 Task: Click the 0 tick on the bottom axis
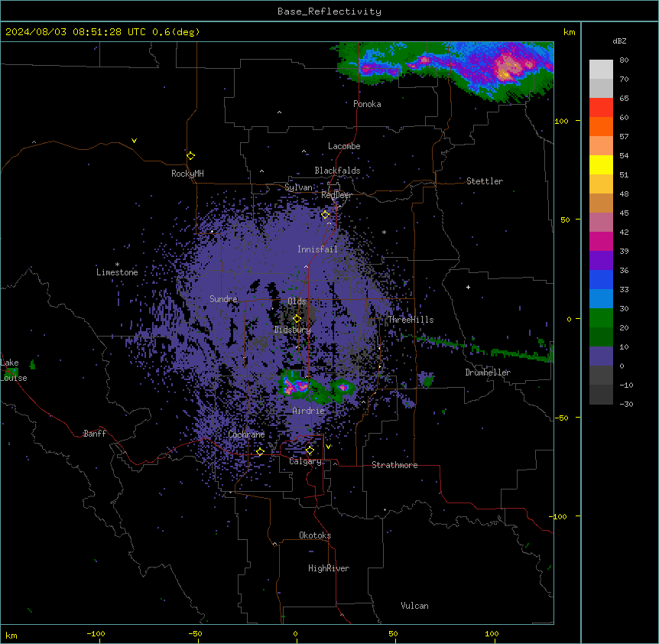295,633
